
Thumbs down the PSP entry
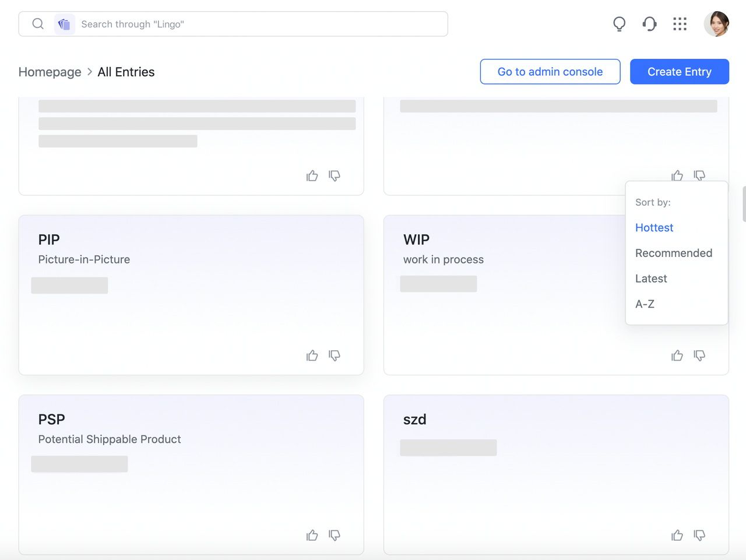tap(335, 535)
